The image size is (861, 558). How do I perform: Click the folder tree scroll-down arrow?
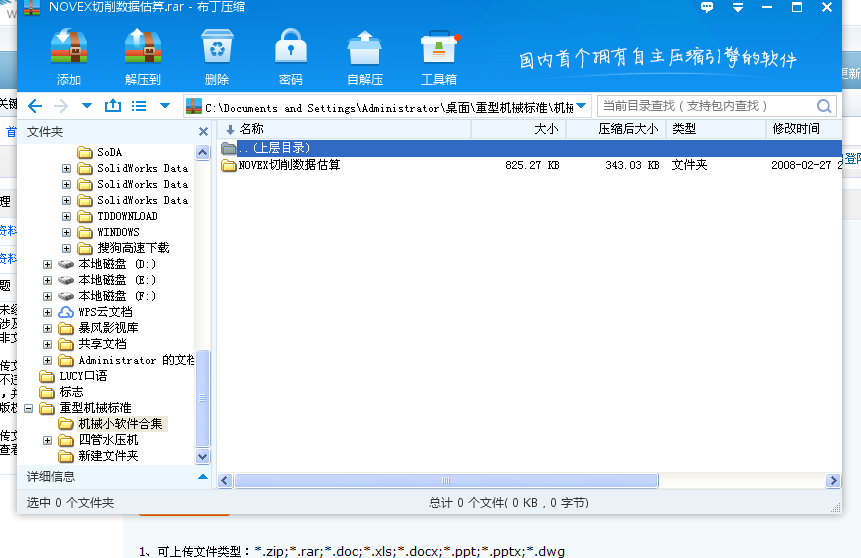pyautogui.click(x=203, y=456)
